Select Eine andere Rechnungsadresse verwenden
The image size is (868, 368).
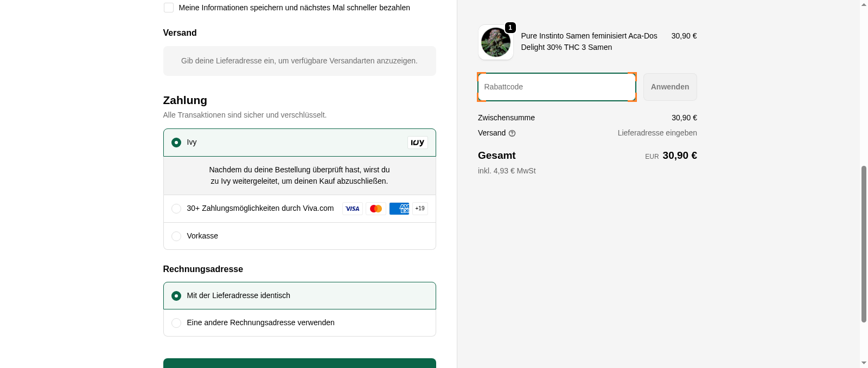point(176,322)
